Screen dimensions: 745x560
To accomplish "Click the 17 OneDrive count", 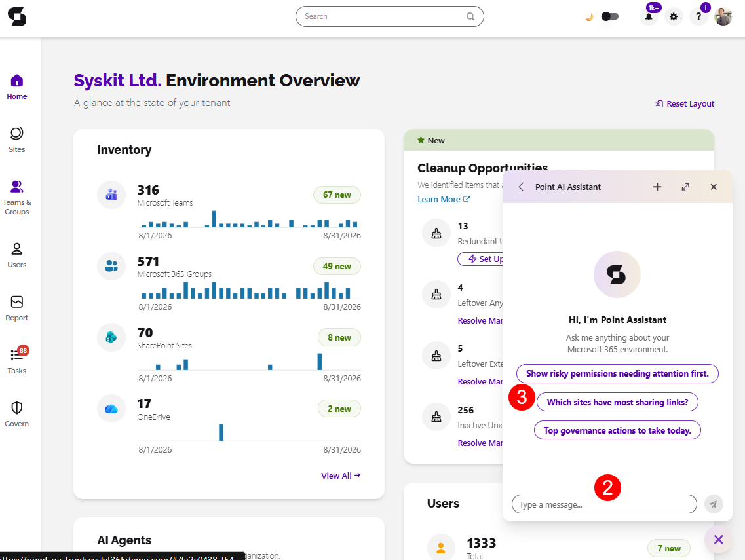I will (144, 403).
